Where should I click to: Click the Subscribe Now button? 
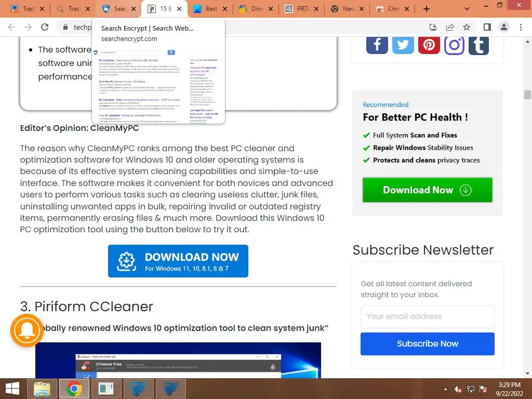click(x=427, y=344)
